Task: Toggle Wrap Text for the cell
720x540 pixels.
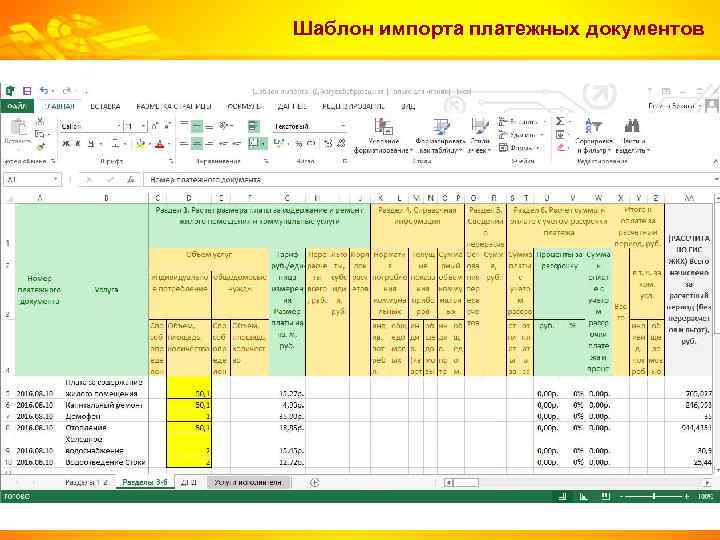Action: (x=253, y=126)
